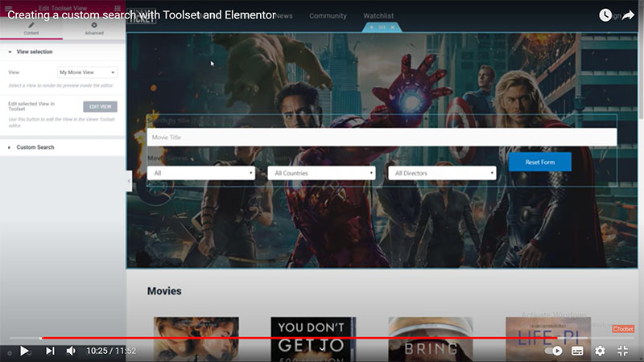Share the video using arrow icon
This screenshot has height=362, width=644.
628,15
